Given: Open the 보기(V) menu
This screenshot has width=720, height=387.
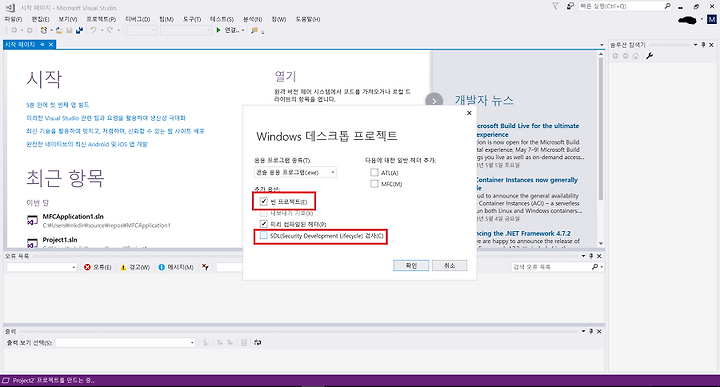Looking at the screenshot, I should point(68,19).
